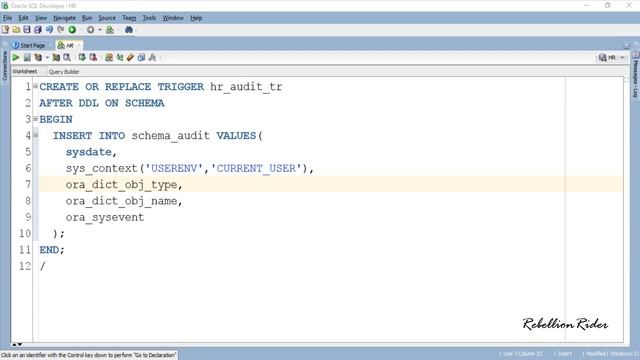The width and height of the screenshot is (640, 360).
Task: Click the Rollback icon in worksheet toolbar
Action: [x=93, y=58]
